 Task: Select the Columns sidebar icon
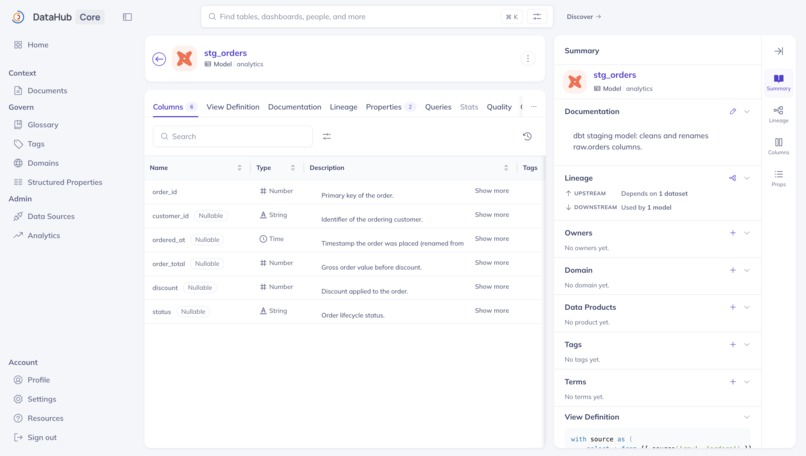coord(779,146)
